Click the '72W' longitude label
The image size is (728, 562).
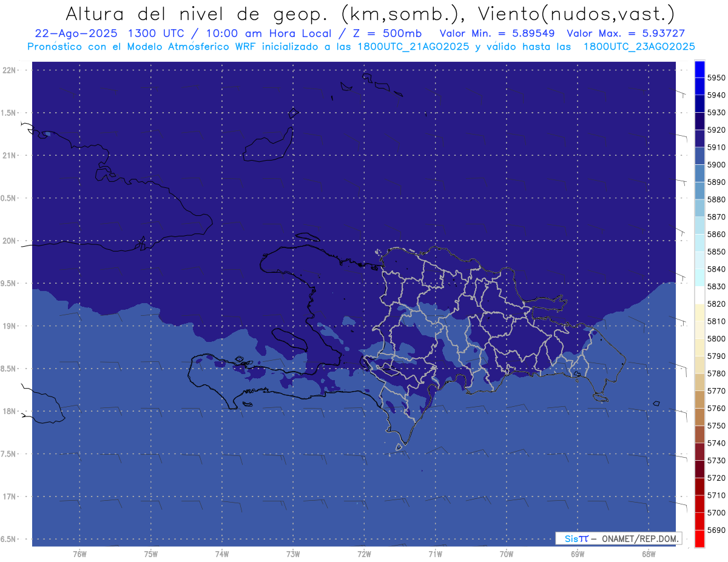coord(364,554)
